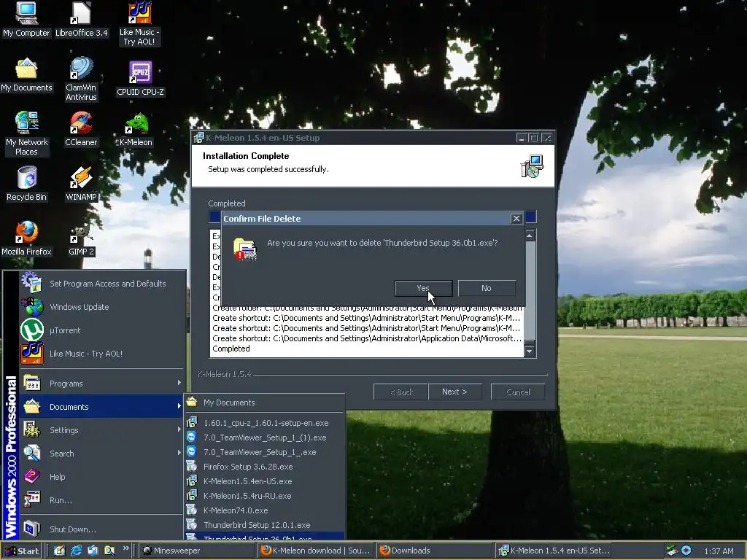
Task: Choose Shut Down... in the Start menu
Action: pyautogui.click(x=101, y=529)
